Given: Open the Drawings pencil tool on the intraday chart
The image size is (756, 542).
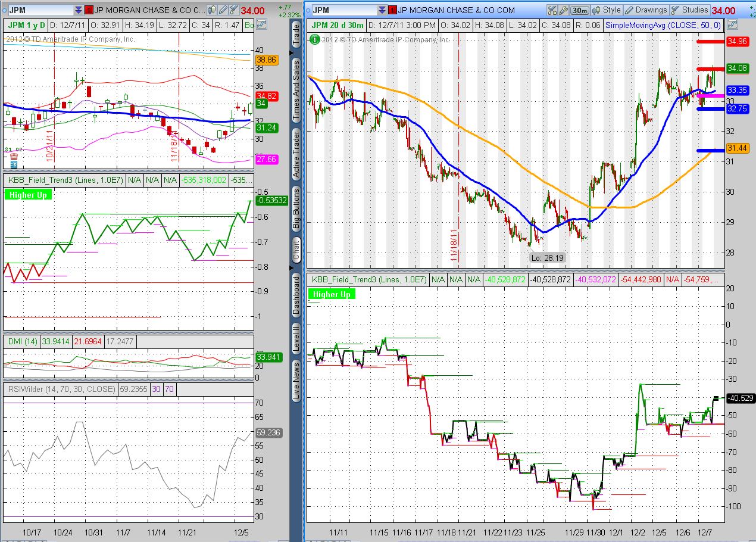Looking at the screenshot, I should (x=629, y=10).
